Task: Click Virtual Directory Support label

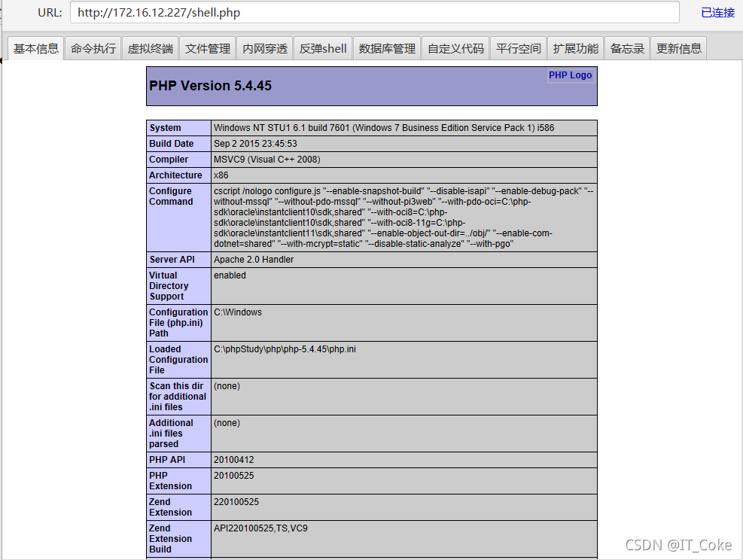Action: tap(169, 286)
